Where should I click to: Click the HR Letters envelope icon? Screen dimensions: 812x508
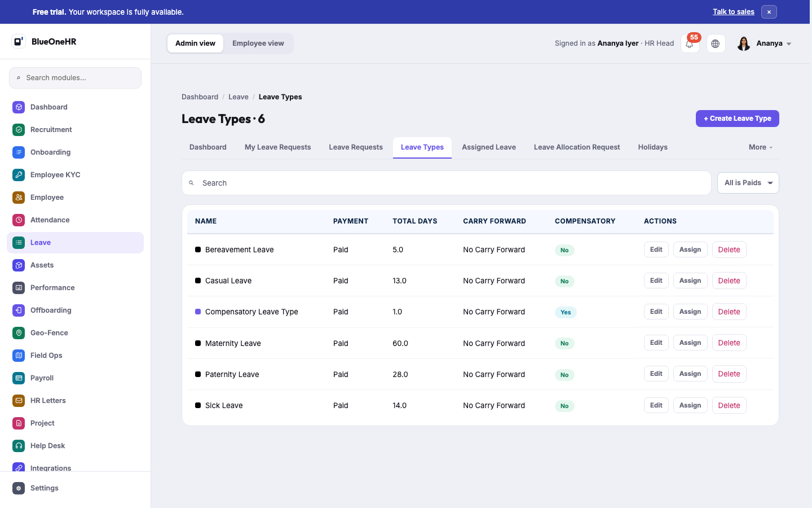pyautogui.click(x=19, y=400)
